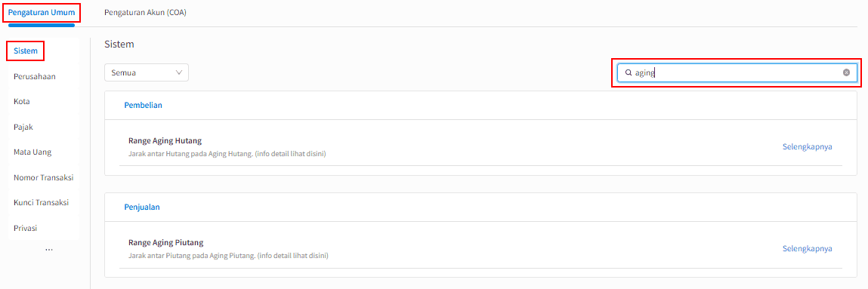
Task: Open Nomor Transaksi settings
Action: [43, 177]
